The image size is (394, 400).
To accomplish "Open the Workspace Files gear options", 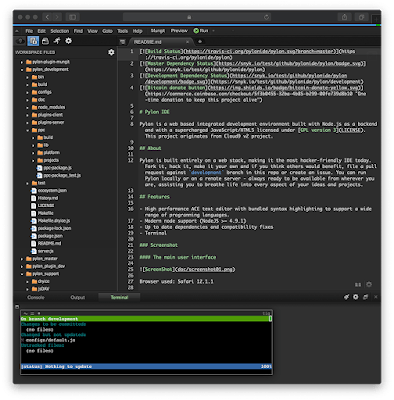I will (x=111, y=52).
